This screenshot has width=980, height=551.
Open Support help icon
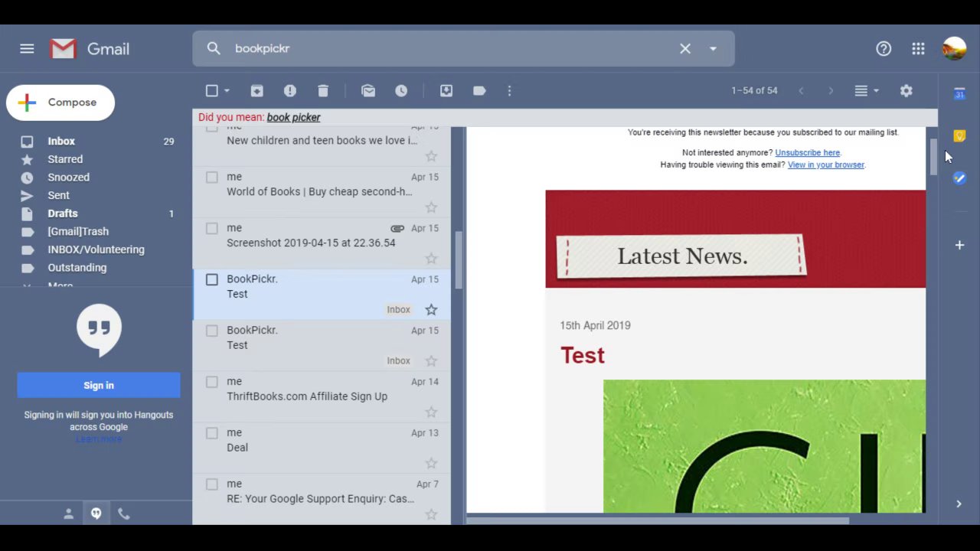click(884, 48)
